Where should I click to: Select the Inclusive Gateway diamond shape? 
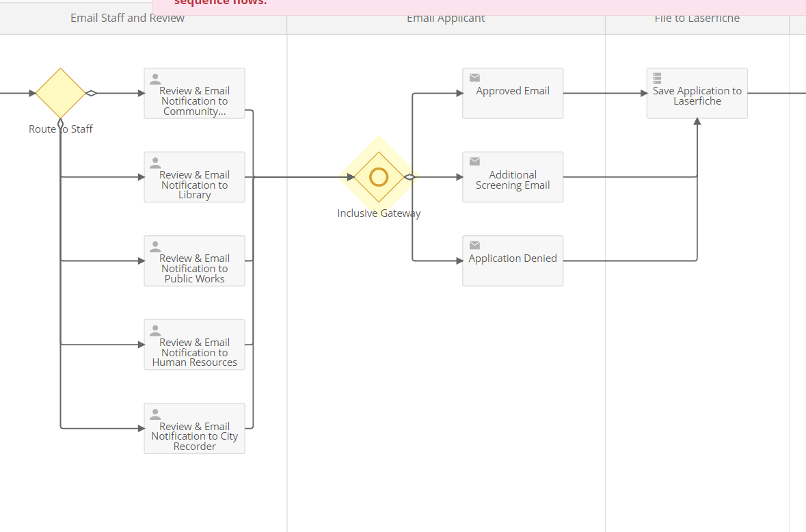(379, 177)
